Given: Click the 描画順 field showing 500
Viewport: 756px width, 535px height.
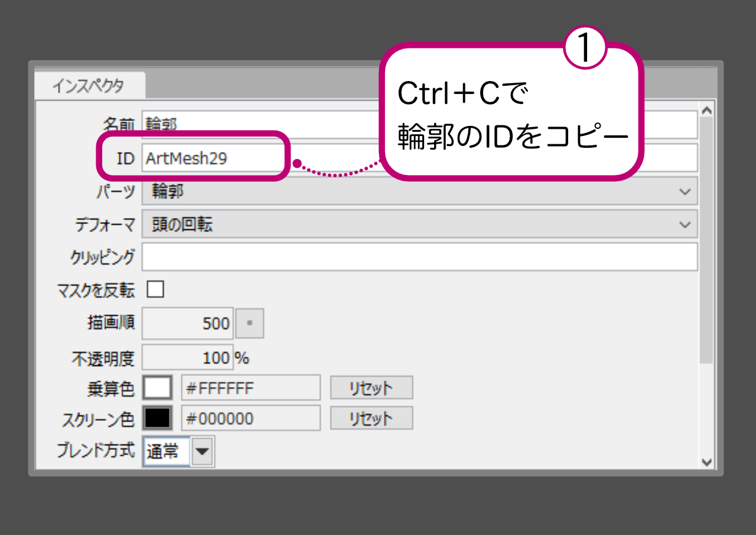Looking at the screenshot, I should point(188,323).
